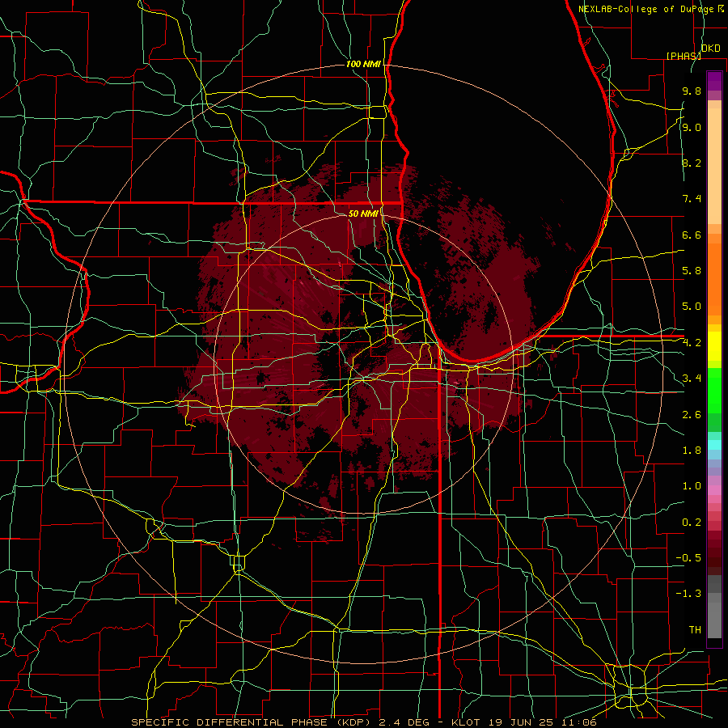Pick the bright green swatch near 3.4

tap(714, 390)
